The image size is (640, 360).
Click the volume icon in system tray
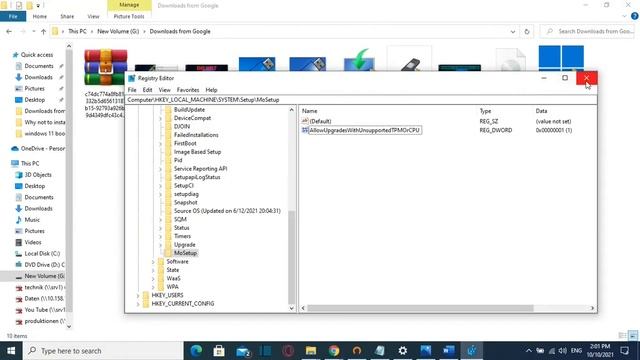(562, 351)
